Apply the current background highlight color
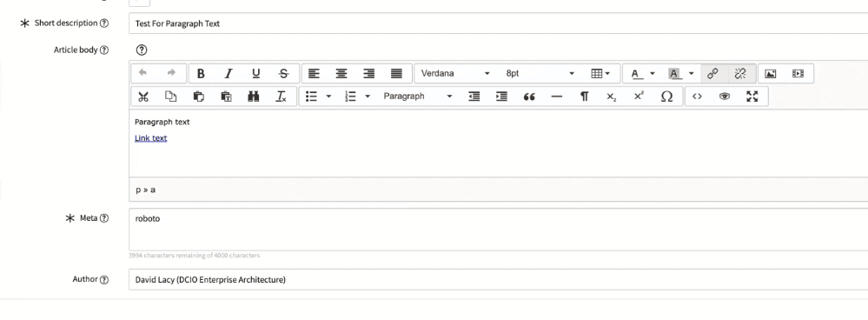 pyautogui.click(x=674, y=73)
